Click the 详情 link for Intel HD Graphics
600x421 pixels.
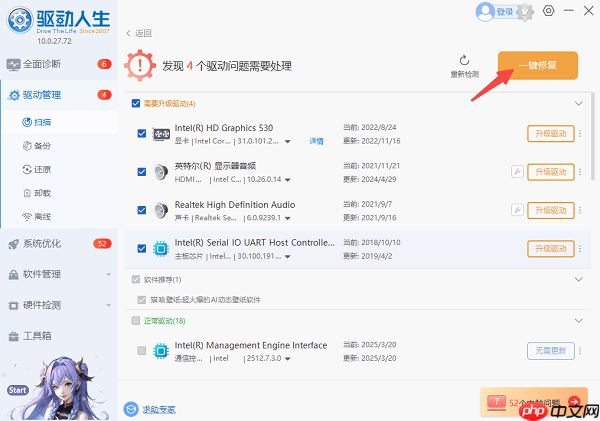tap(316, 142)
